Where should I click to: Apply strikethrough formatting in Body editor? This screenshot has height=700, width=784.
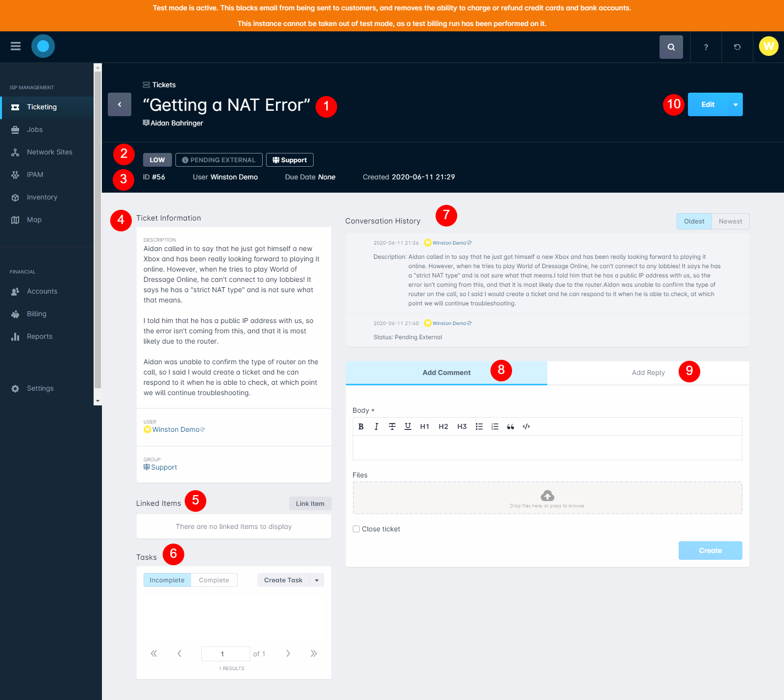pyautogui.click(x=392, y=426)
